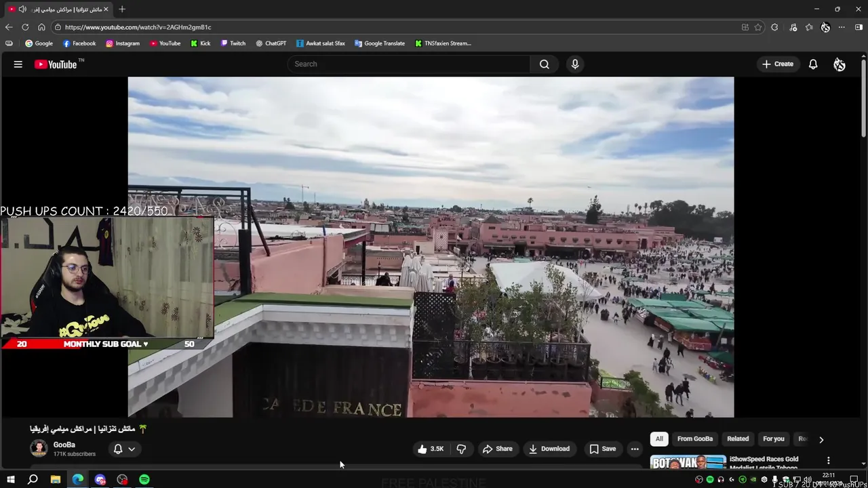Share this video
This screenshot has width=868, height=488.
[497, 449]
